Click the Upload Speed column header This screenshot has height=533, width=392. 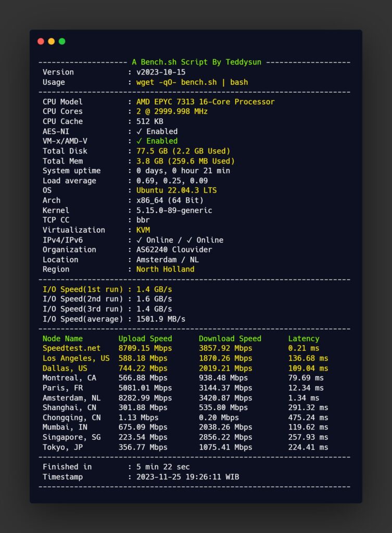coord(145,338)
